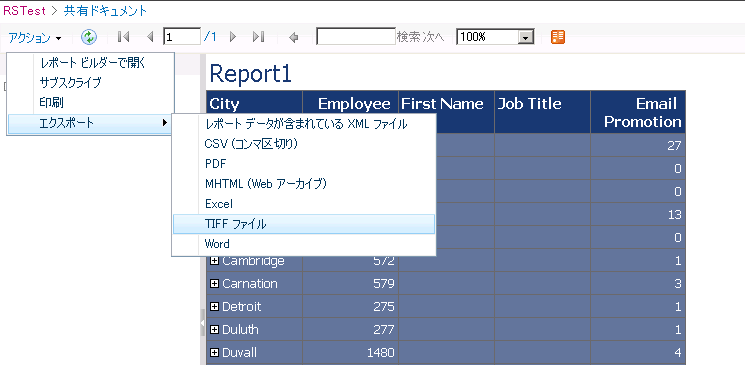
Task: Click employee value 275 in Detroit row
Action: pyautogui.click(x=384, y=307)
